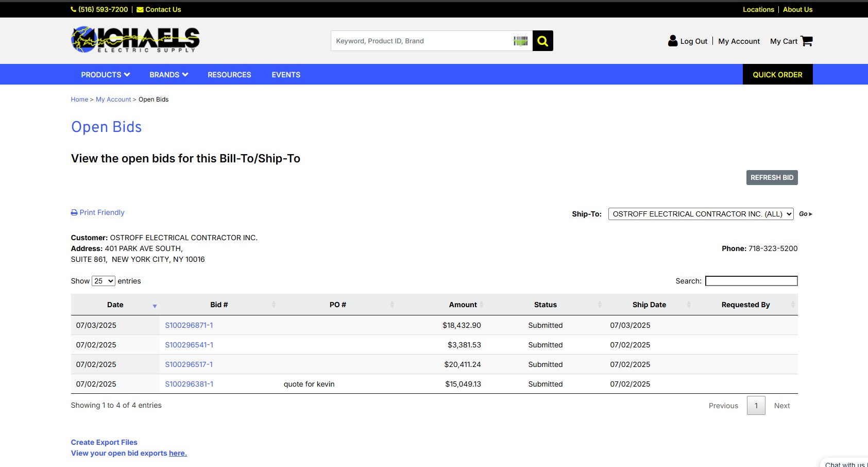Screen dimensions: 868x467
Task: Click the $15,049.13 amount cell
Action: click(x=463, y=384)
